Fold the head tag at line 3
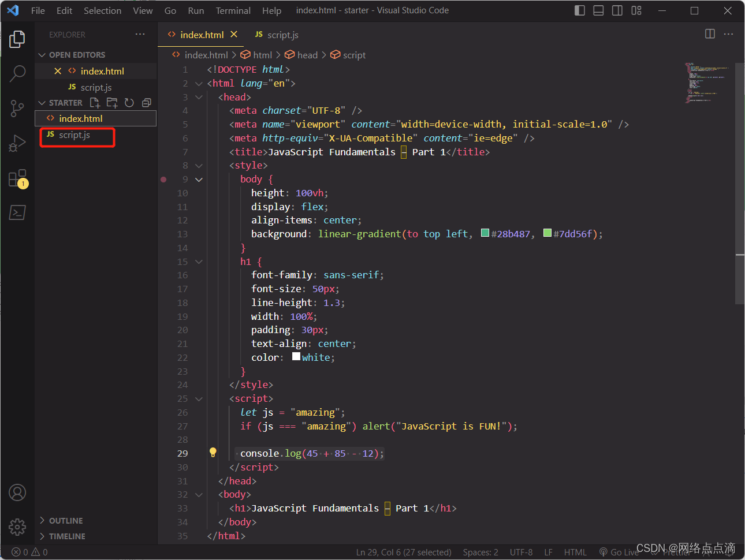 click(x=199, y=98)
